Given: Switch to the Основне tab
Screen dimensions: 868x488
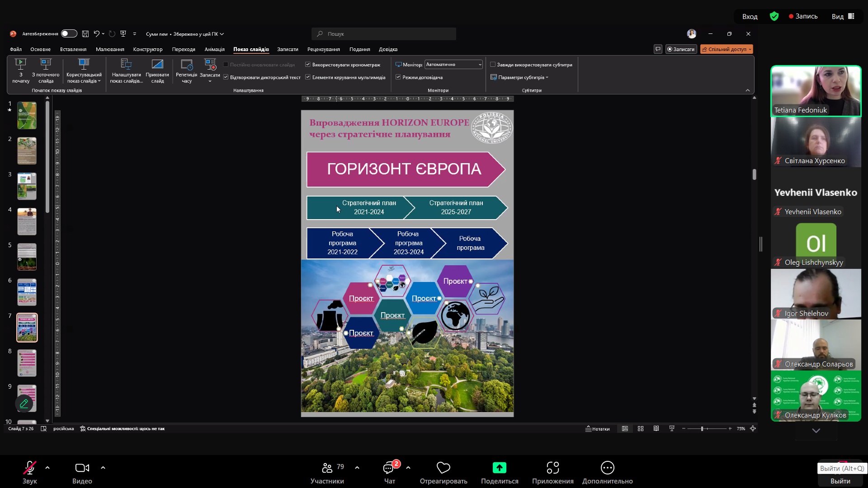Looking at the screenshot, I should 40,49.
